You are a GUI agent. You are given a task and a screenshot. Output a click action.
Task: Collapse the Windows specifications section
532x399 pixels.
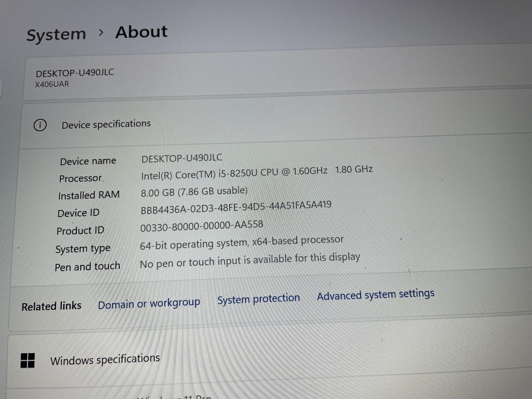point(105,360)
